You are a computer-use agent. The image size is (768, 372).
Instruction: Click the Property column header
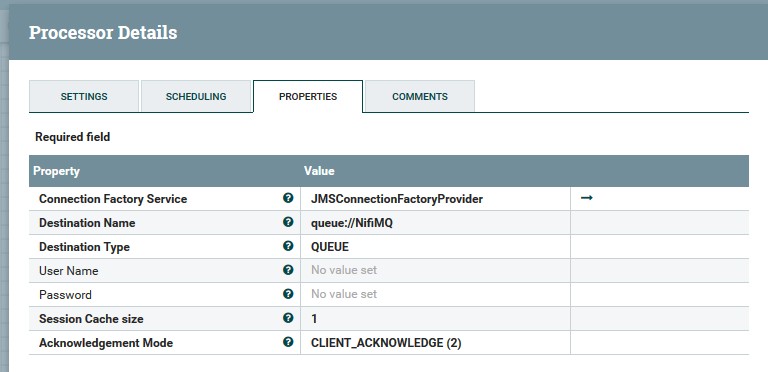point(56,171)
